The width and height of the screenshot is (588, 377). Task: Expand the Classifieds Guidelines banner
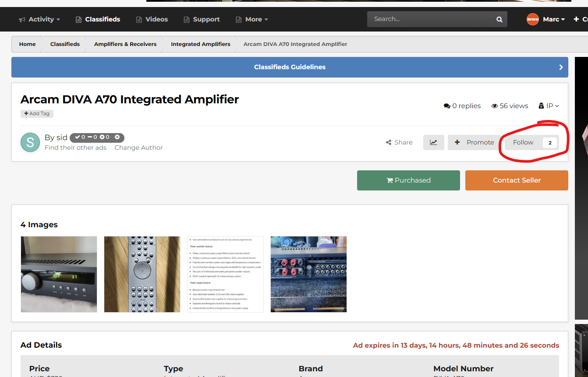(x=290, y=67)
